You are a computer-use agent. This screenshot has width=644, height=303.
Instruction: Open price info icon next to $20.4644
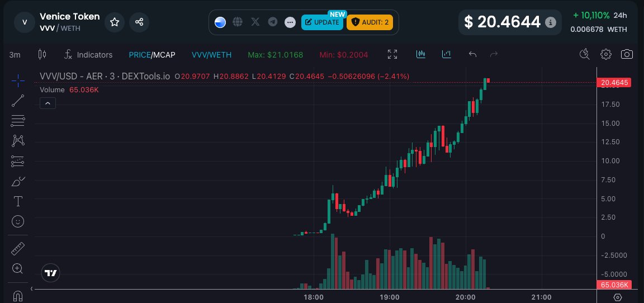pos(550,22)
